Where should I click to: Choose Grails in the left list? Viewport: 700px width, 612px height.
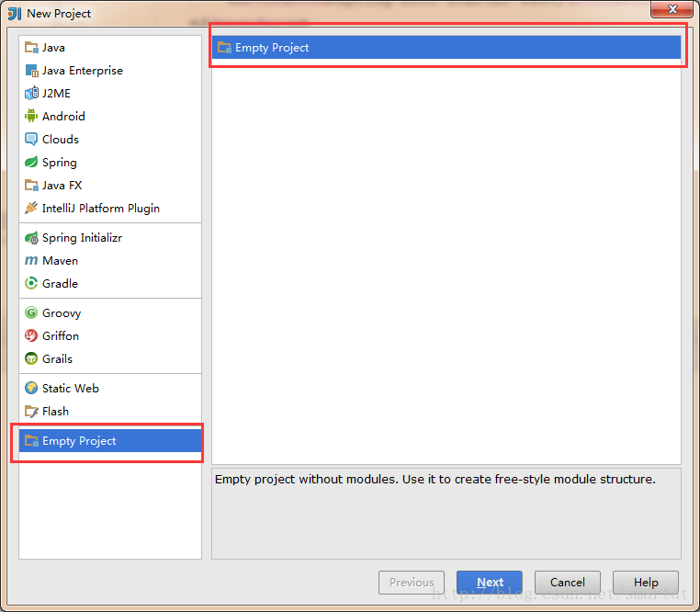(57, 359)
